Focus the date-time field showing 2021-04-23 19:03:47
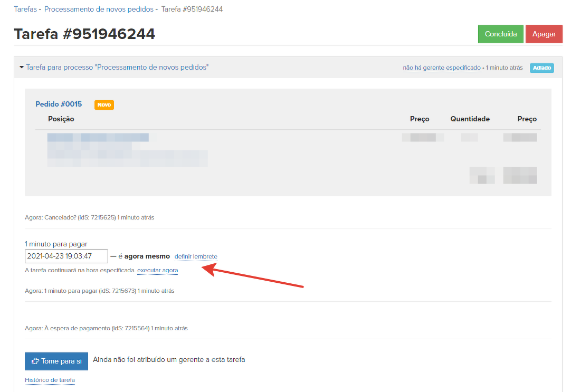 66,256
